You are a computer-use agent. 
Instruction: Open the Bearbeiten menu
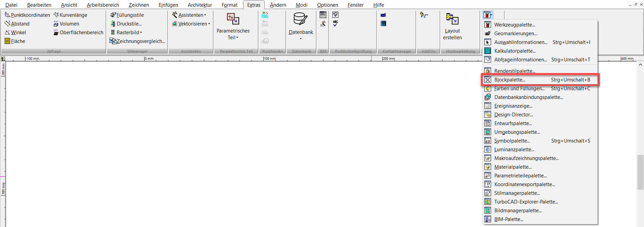point(39,5)
